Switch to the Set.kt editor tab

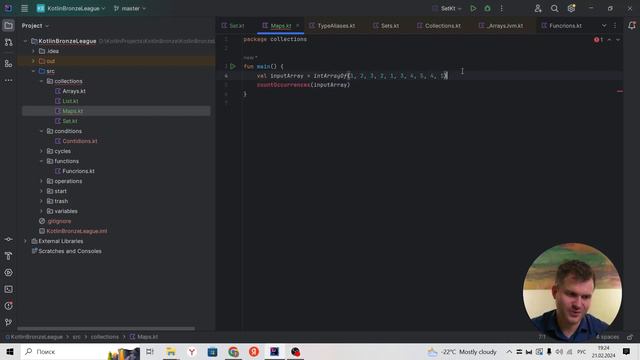pos(233,26)
